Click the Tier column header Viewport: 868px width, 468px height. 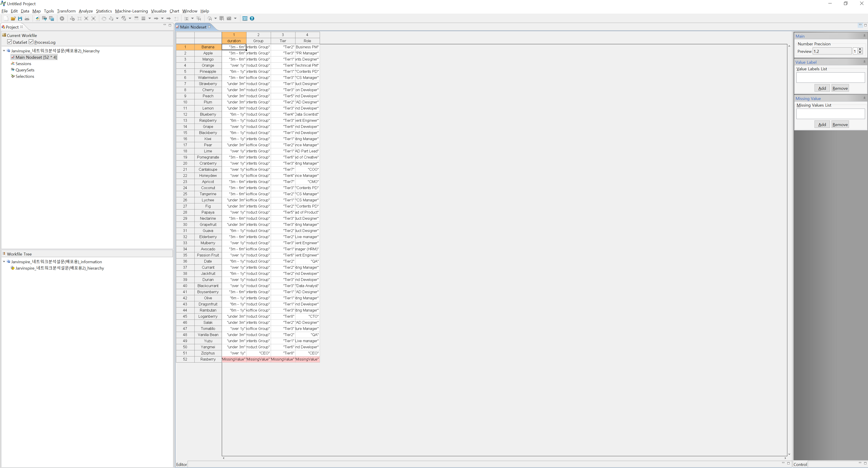283,41
